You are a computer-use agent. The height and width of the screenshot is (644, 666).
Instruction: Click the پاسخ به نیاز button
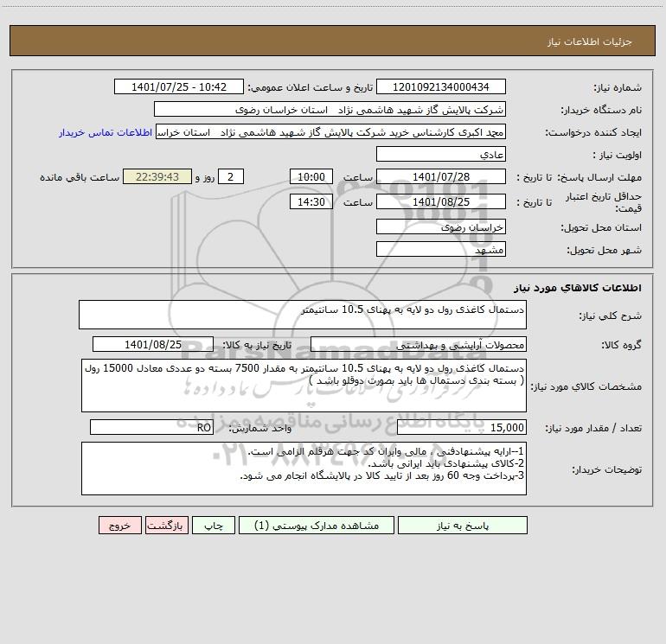pyautogui.click(x=462, y=525)
